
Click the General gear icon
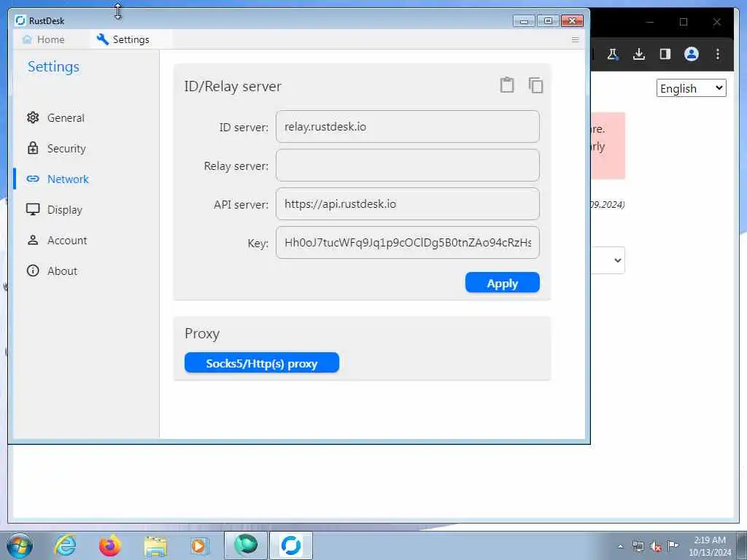click(33, 117)
